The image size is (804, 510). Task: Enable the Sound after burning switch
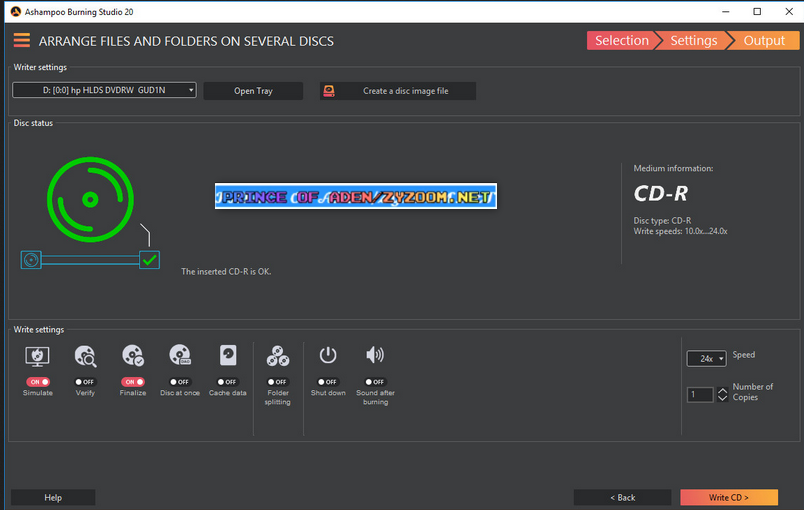(375, 382)
